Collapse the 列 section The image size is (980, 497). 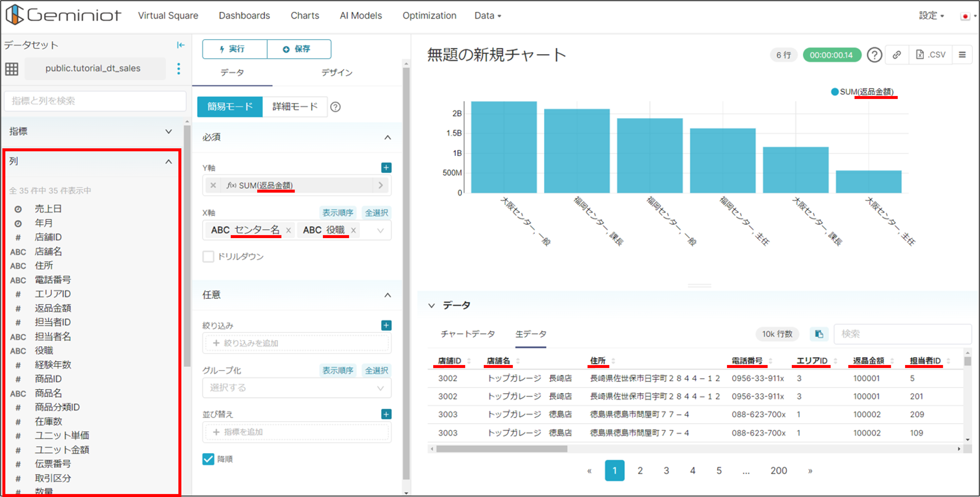168,162
